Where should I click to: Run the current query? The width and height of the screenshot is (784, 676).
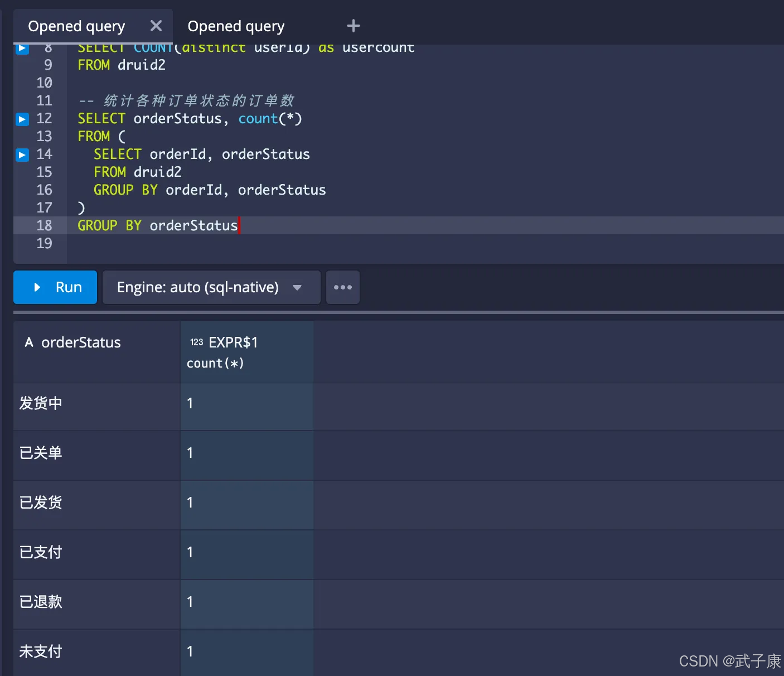pyautogui.click(x=55, y=287)
